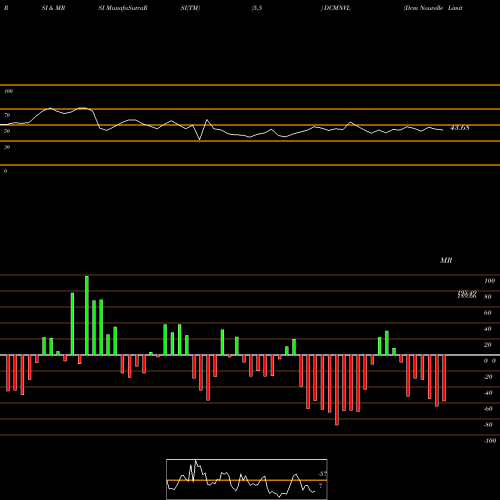Click the 'Dcm Nouvelle Limit' company name
Image resolution: width=500 pixels, height=500 pixels.
(x=433, y=8)
